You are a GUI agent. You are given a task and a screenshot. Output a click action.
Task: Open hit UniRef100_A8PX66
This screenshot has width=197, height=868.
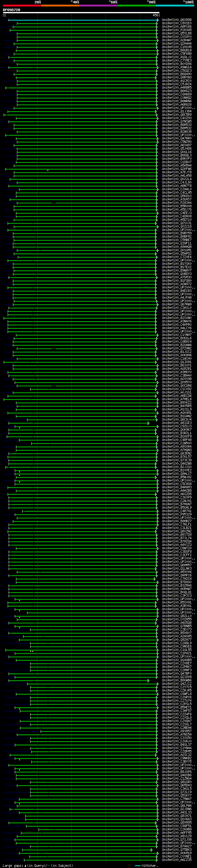(177, 26)
